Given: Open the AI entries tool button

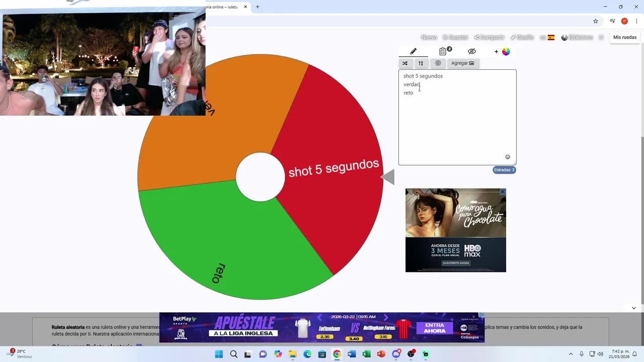Looking at the screenshot, I should (438, 63).
